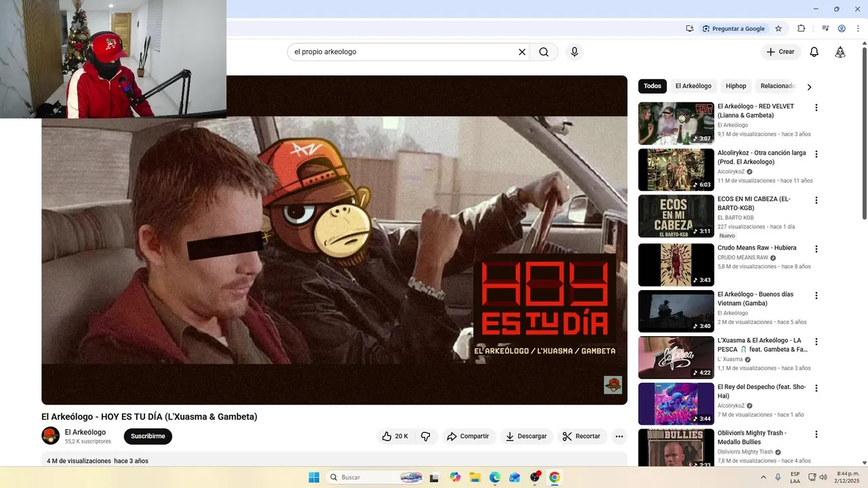Select the Todos filter chip
This screenshot has height=488, width=868.
coord(652,86)
